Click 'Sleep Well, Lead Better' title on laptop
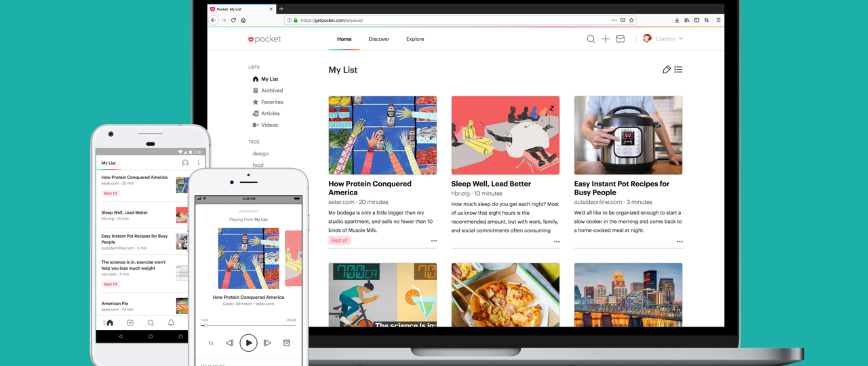The image size is (868, 366). point(491,184)
